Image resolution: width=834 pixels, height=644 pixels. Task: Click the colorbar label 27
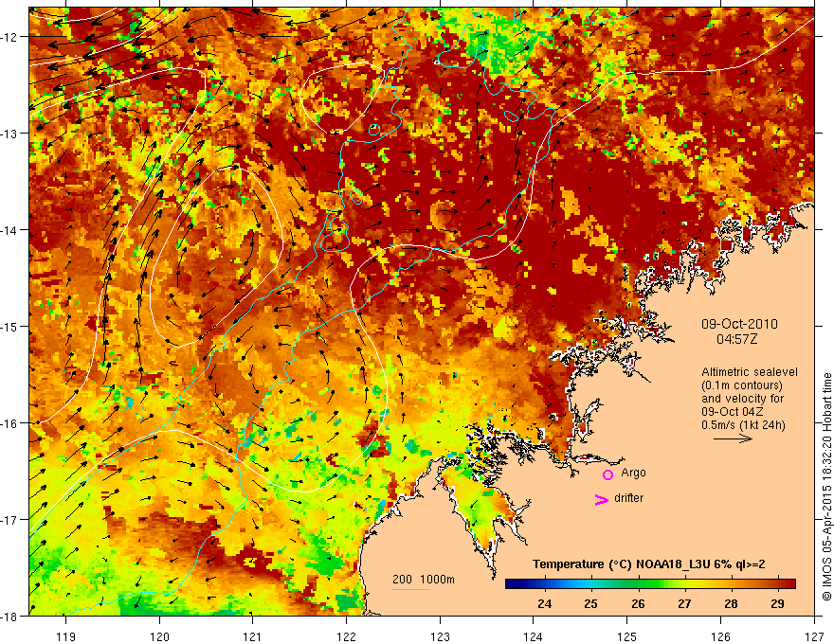point(684,603)
